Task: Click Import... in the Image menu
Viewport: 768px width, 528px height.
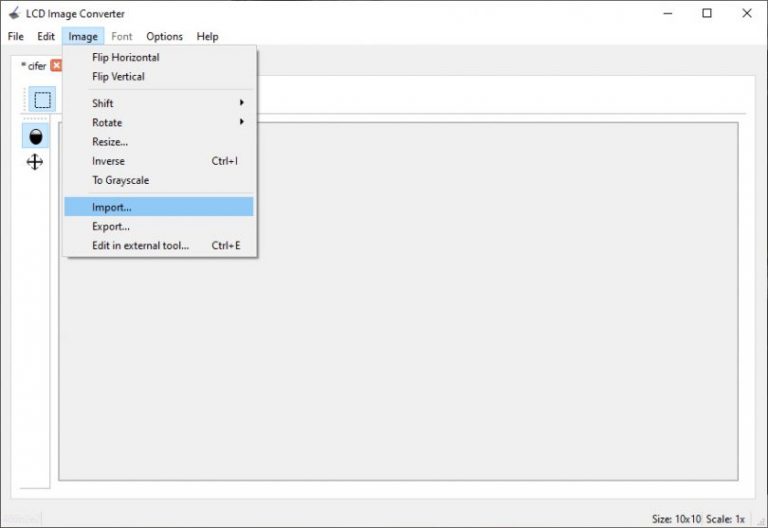Action: (111, 207)
